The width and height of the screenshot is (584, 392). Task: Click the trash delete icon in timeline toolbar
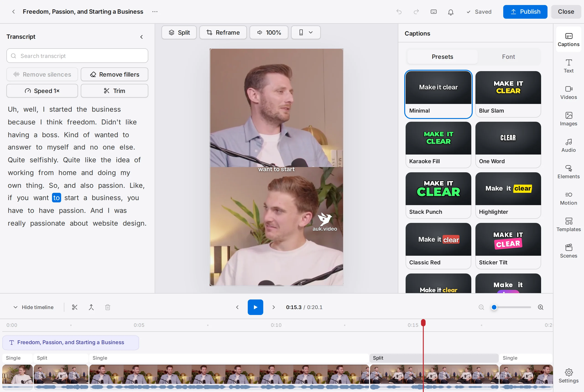click(x=108, y=307)
